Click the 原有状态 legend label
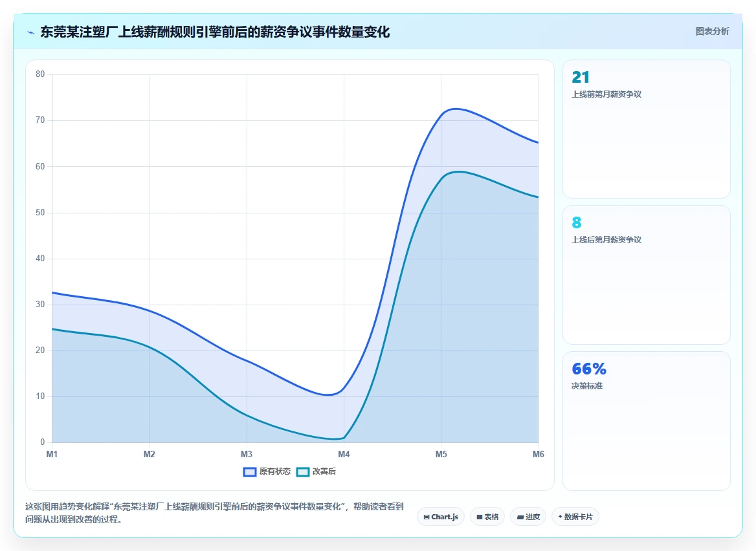 tap(275, 471)
